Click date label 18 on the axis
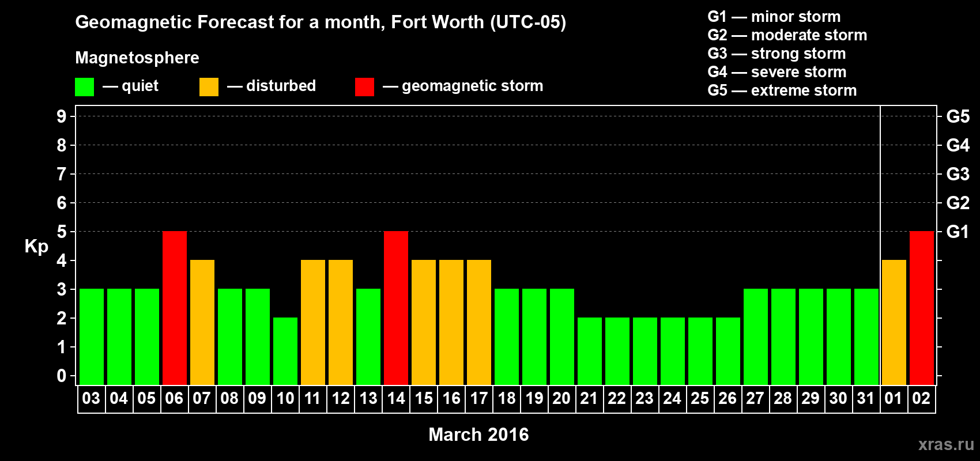 [506, 399]
